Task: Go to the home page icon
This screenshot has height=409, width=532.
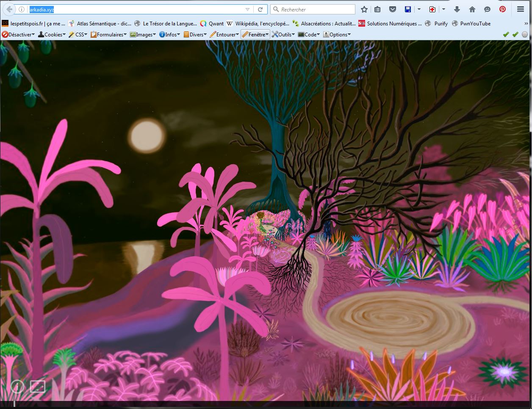Action: (x=472, y=9)
